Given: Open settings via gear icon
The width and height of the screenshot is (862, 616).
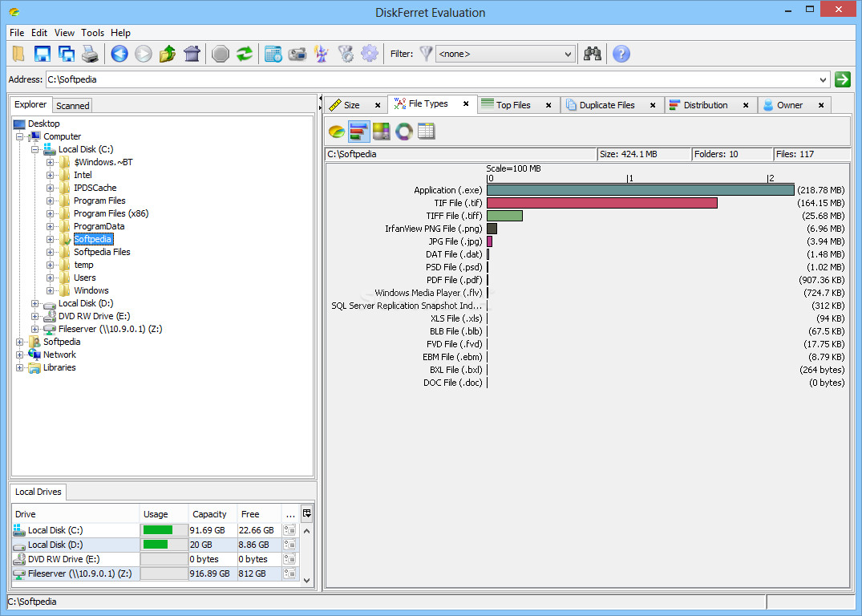Looking at the screenshot, I should click(370, 54).
